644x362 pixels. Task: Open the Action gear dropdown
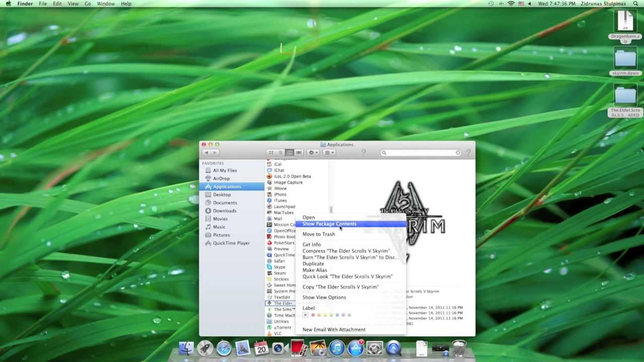click(x=313, y=152)
